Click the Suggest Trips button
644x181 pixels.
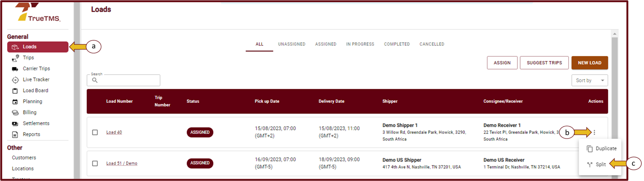click(x=544, y=63)
